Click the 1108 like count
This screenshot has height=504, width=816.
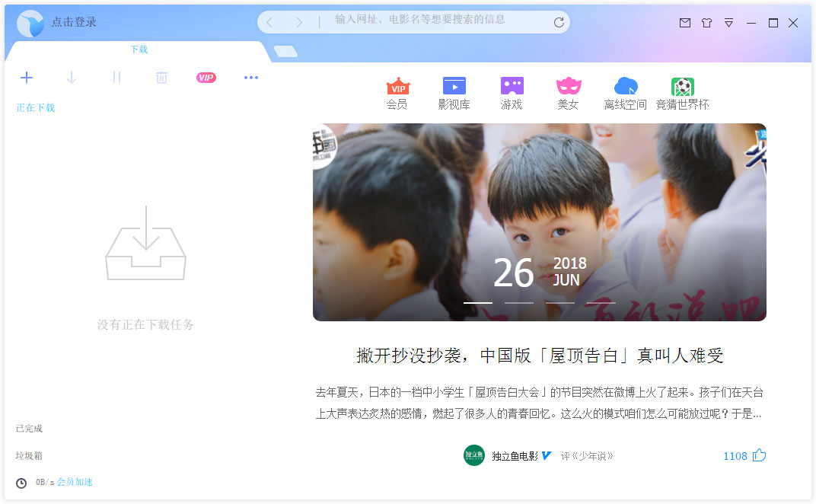pyautogui.click(x=735, y=456)
